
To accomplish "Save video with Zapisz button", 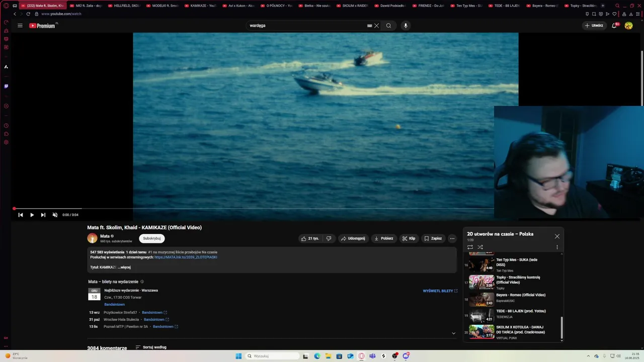I will coord(433,238).
